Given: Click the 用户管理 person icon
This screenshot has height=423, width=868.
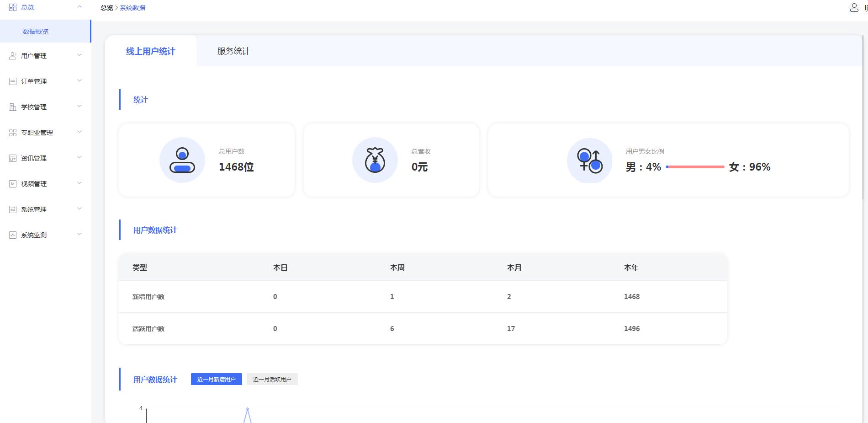Looking at the screenshot, I should (13, 56).
